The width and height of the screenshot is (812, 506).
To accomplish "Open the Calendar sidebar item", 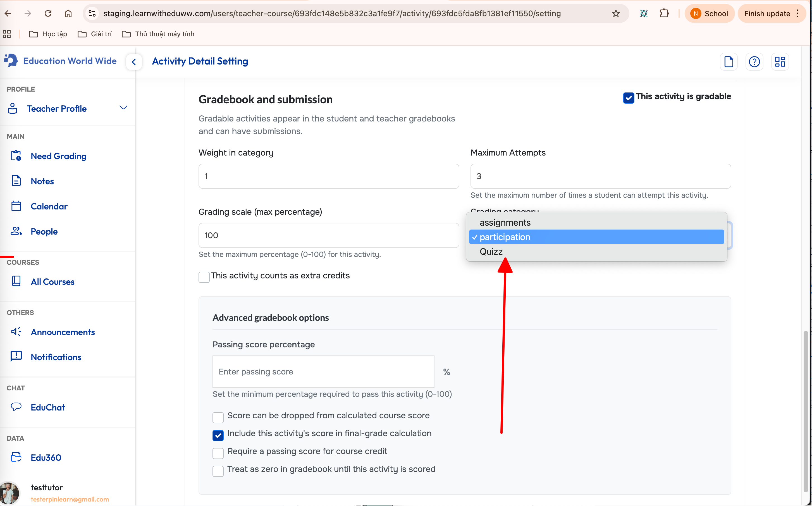I will click(x=49, y=206).
